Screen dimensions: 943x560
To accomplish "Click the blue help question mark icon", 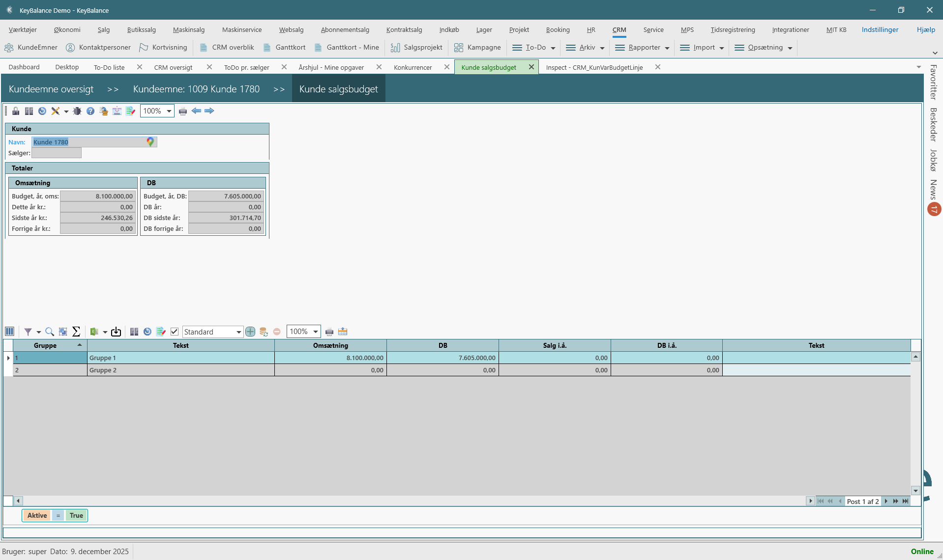I will [x=90, y=111].
